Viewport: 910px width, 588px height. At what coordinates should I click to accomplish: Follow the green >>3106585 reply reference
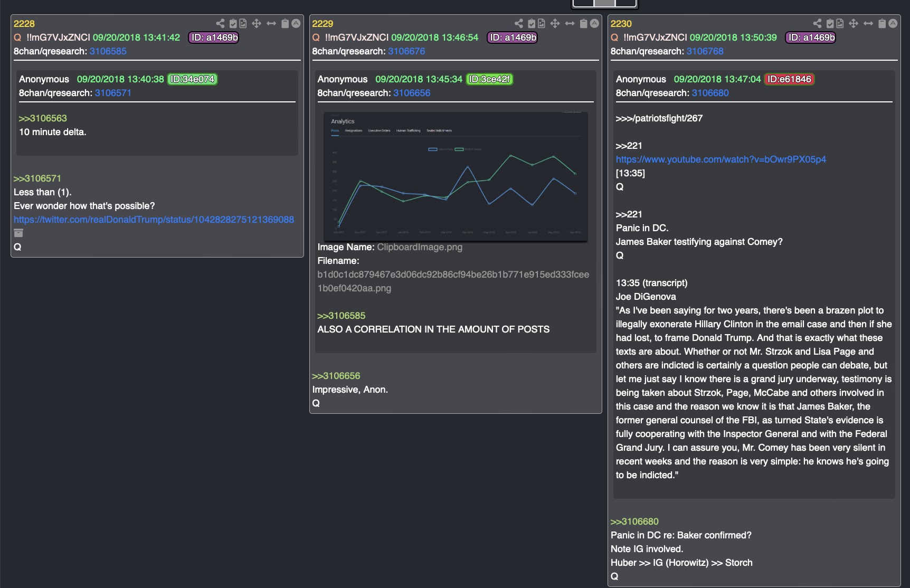click(x=342, y=316)
